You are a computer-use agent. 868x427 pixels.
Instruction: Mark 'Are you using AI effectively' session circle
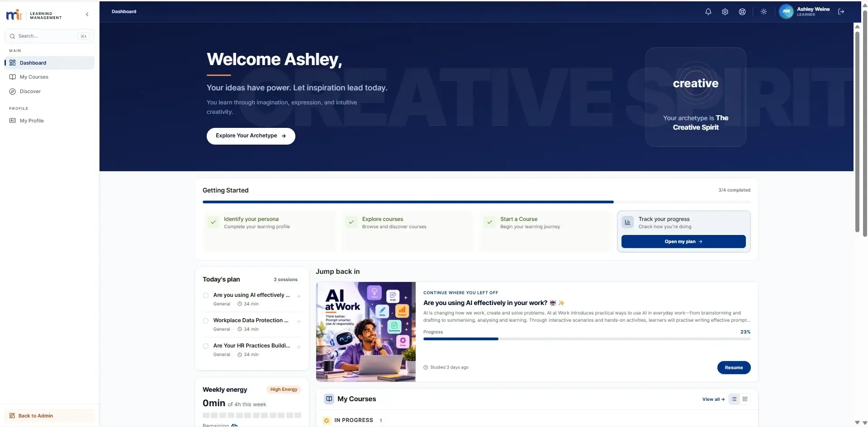[206, 296]
